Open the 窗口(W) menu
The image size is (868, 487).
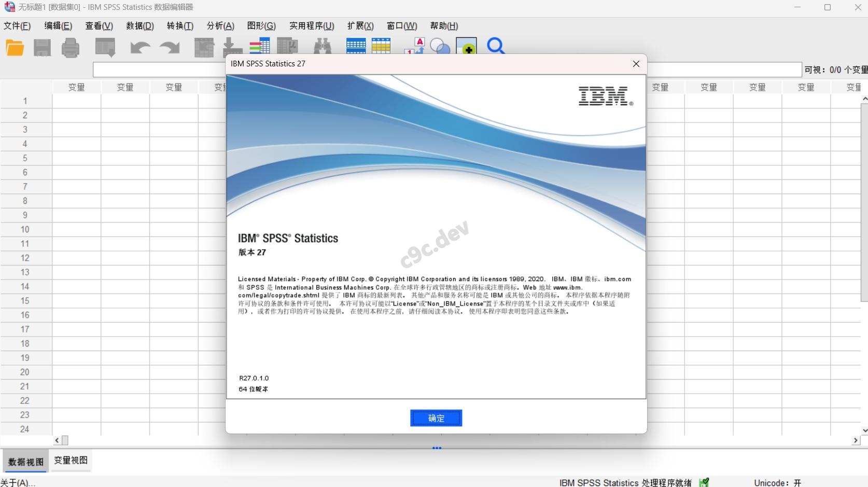pos(402,26)
